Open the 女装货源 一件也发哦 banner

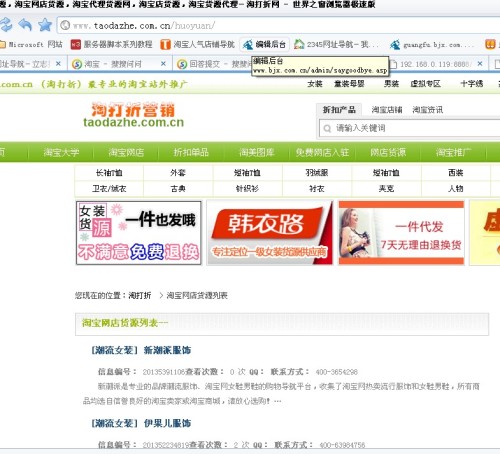(139, 233)
